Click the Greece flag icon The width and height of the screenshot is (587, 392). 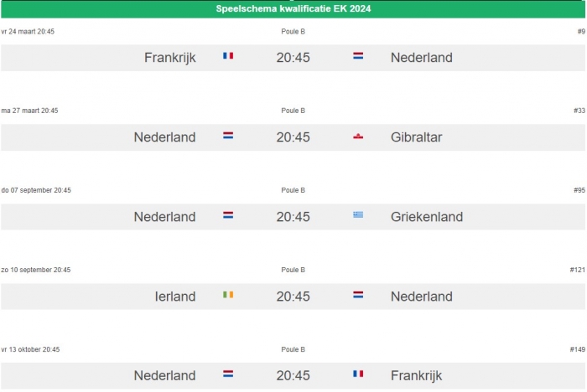click(358, 215)
